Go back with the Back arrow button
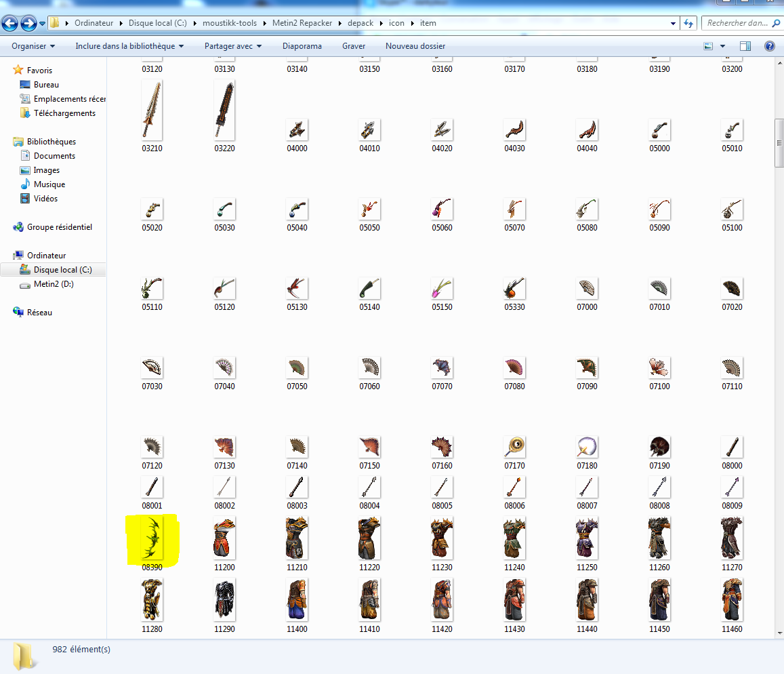This screenshot has width=784, height=674. (x=9, y=23)
